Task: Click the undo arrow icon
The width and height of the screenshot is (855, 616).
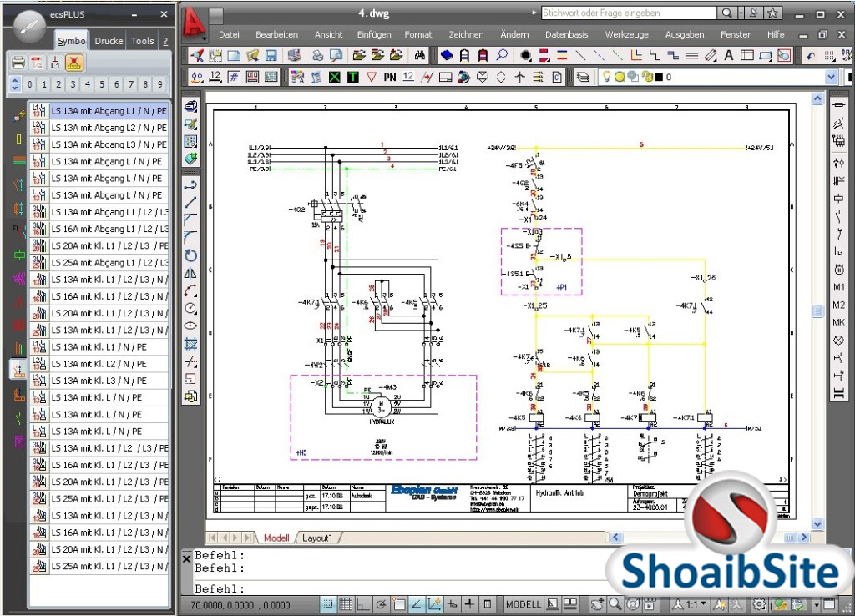Action: pyautogui.click(x=811, y=56)
